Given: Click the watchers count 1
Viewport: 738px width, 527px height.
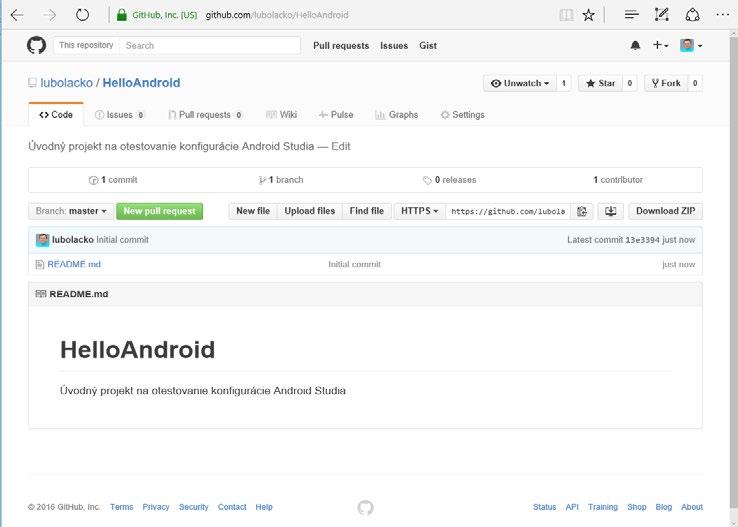Looking at the screenshot, I should 563,83.
